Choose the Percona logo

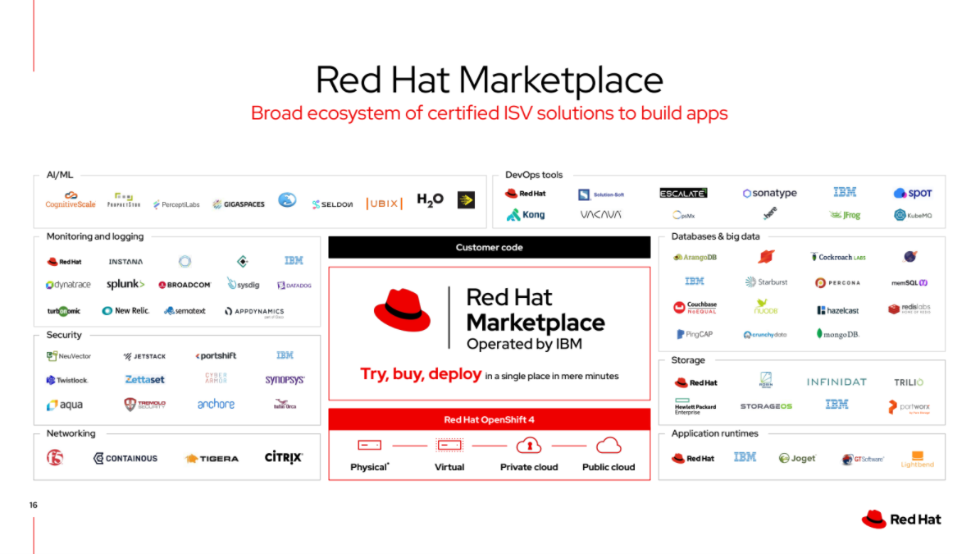click(x=837, y=282)
